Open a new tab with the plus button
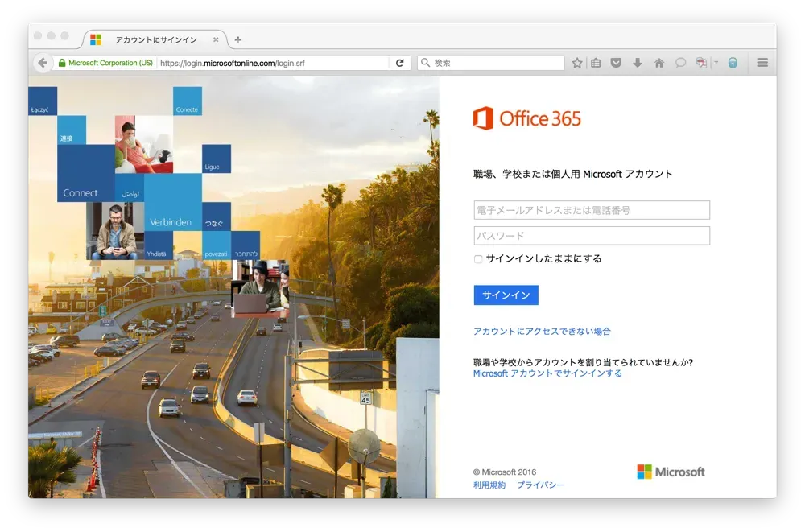This screenshot has width=805, height=532. pos(237,39)
